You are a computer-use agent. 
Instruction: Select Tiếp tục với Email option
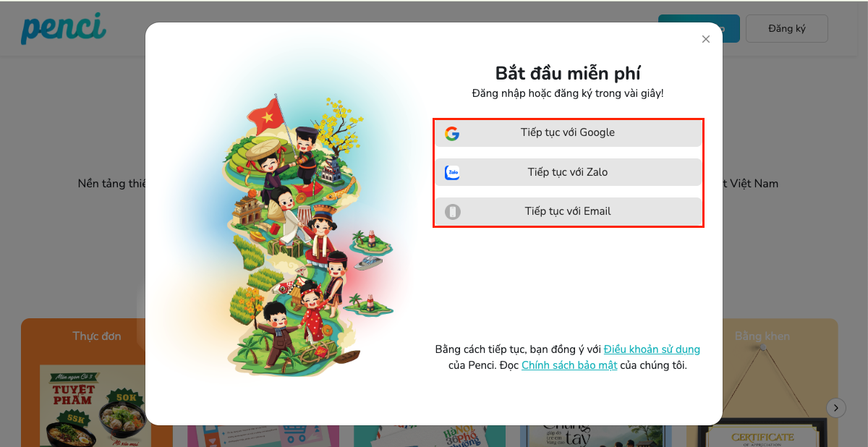tap(568, 211)
